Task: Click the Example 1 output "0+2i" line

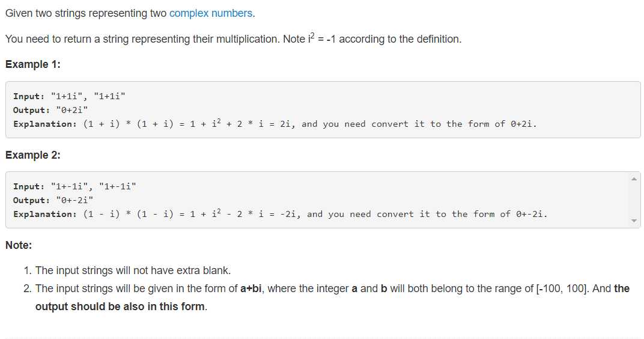Action: pyautogui.click(x=50, y=110)
